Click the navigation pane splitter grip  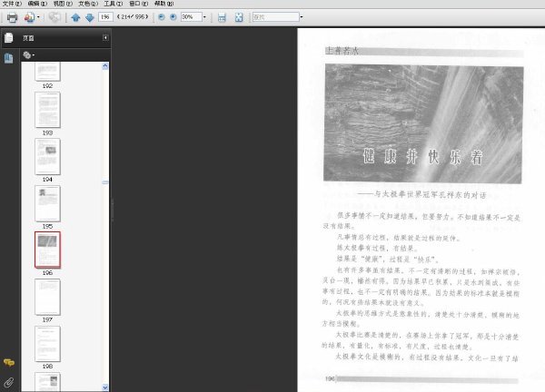[x=113, y=210]
